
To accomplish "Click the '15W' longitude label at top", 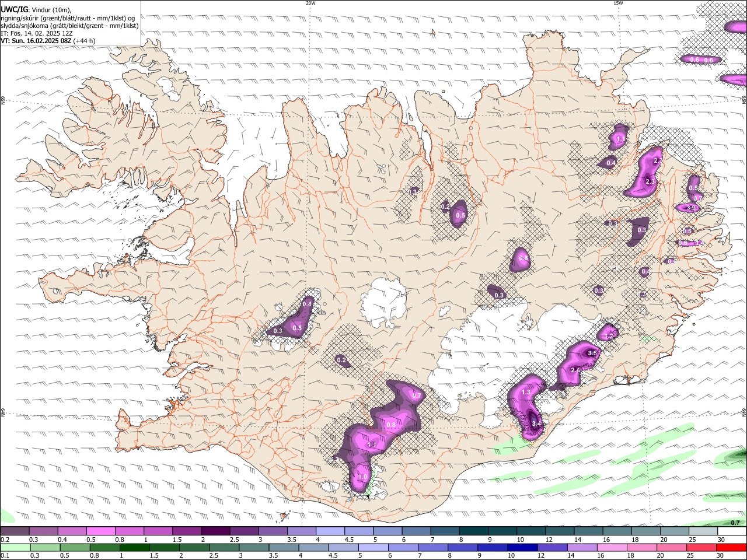I will pos(618,3).
